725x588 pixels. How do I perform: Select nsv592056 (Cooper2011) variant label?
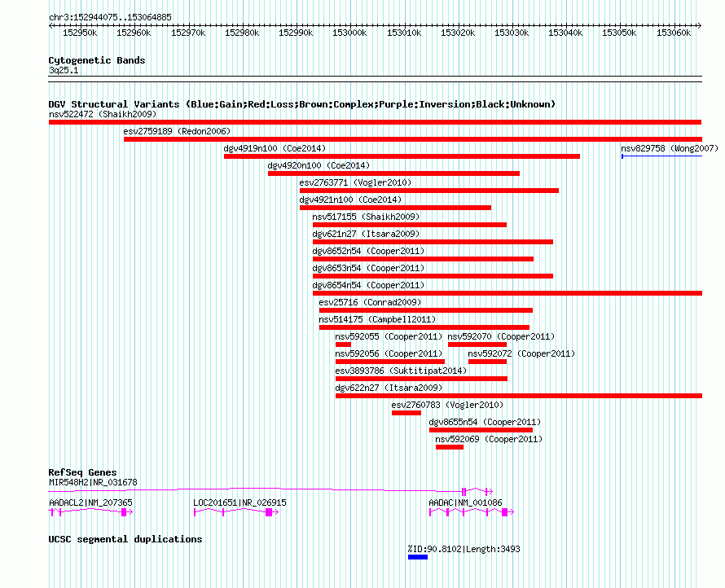pyautogui.click(x=389, y=353)
